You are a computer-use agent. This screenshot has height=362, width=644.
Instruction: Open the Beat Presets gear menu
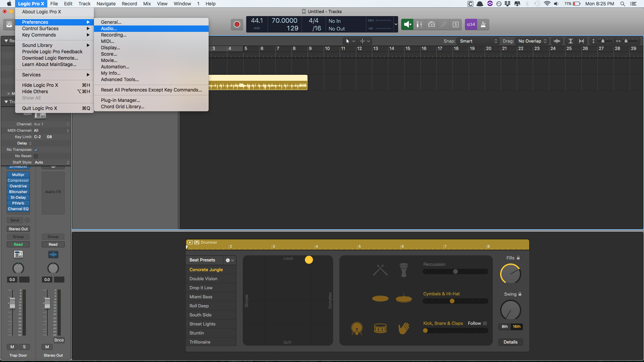point(230,260)
